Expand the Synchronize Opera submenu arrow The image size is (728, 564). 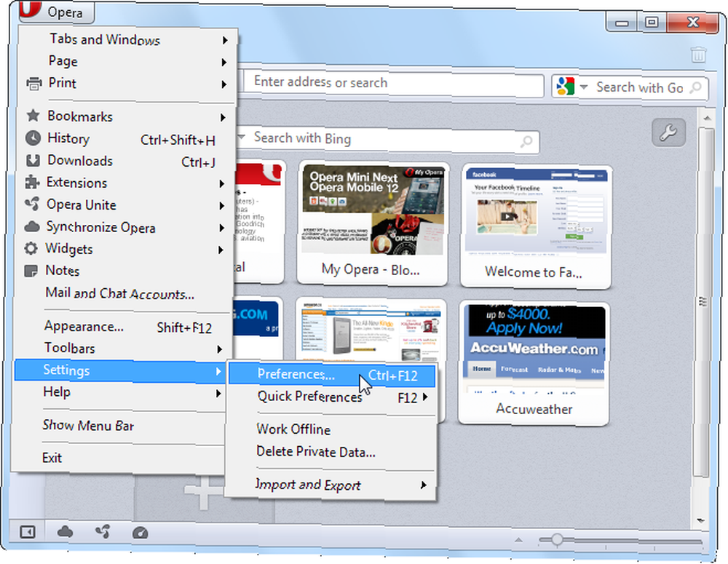click(x=222, y=228)
